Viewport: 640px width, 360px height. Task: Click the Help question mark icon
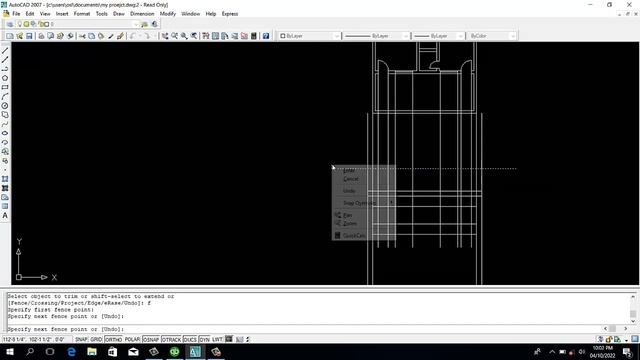coord(266,36)
